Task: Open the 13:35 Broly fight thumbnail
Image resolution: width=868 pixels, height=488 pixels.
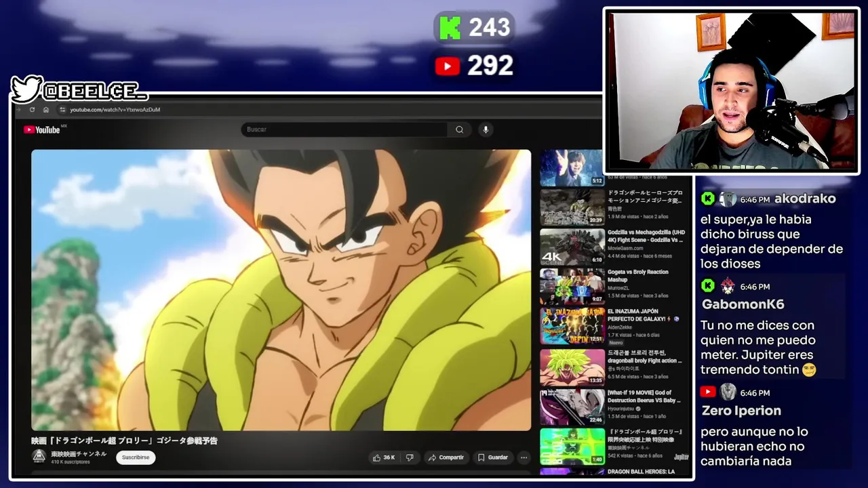Action: coord(572,367)
